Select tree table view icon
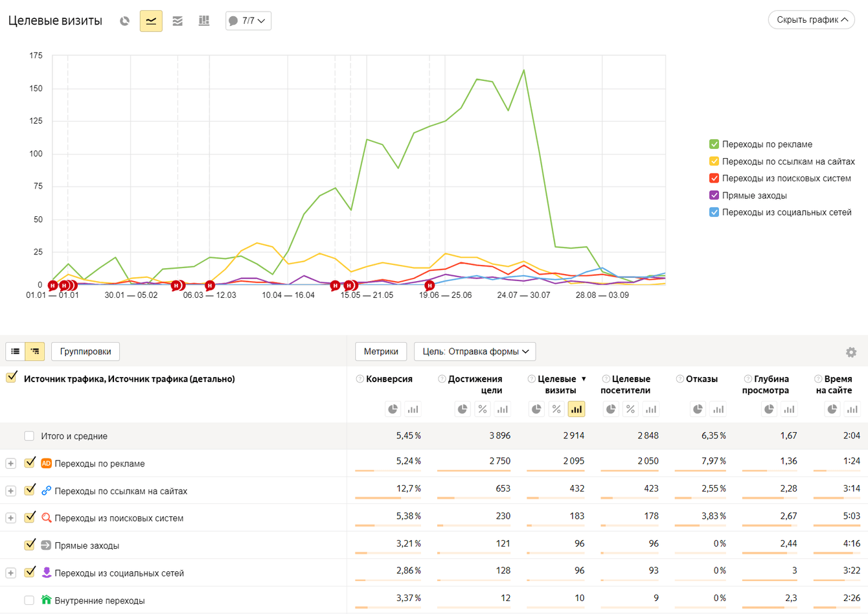This screenshot has width=868, height=614. click(35, 351)
